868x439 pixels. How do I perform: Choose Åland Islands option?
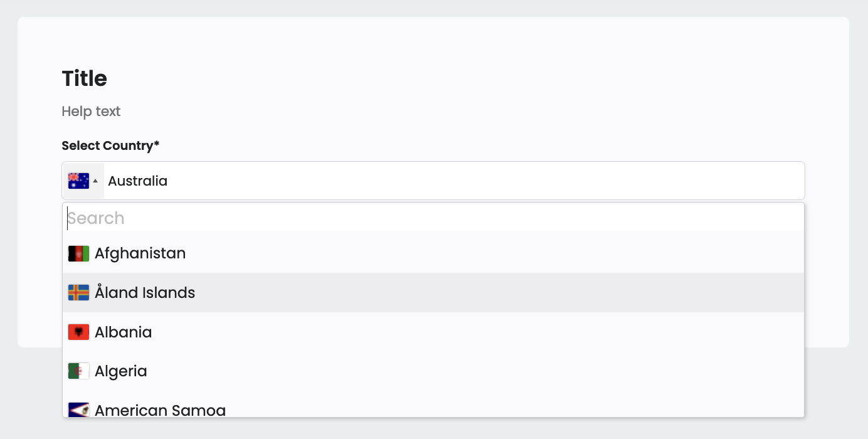[145, 293]
